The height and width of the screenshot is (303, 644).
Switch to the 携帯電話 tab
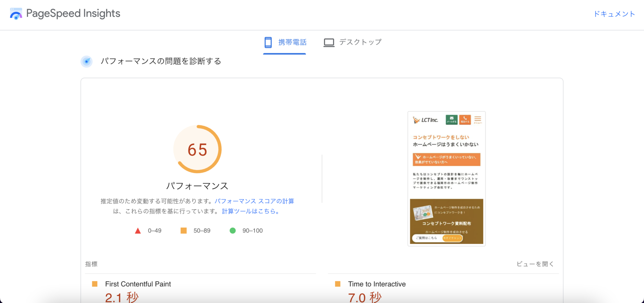(x=284, y=42)
